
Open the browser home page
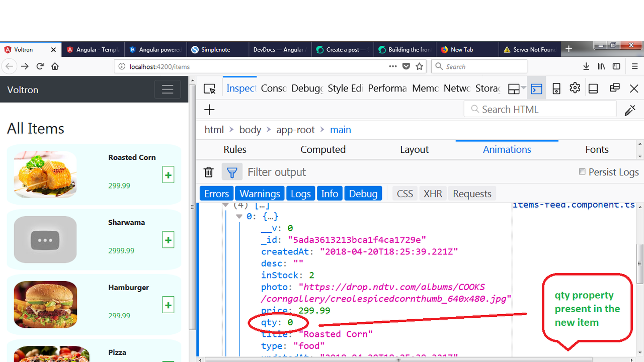55,66
